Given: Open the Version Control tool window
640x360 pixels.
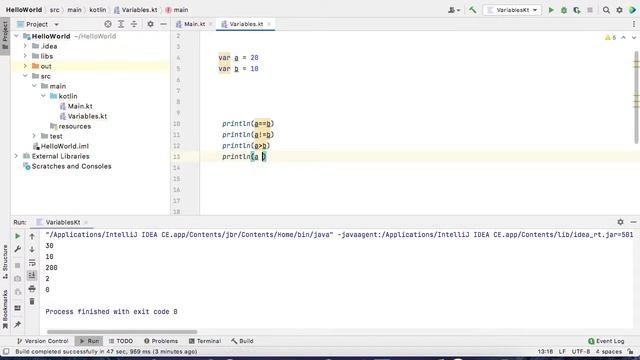Looking at the screenshot, I should 43,341.
